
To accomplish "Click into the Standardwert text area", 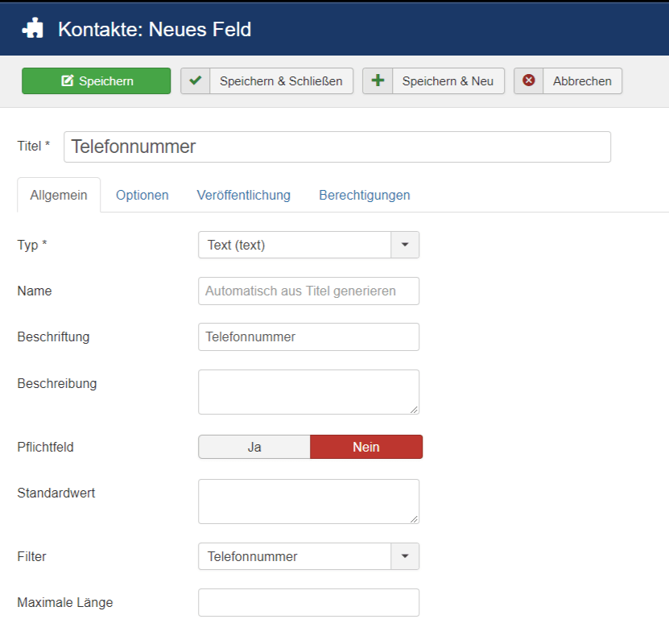I will pos(308,502).
